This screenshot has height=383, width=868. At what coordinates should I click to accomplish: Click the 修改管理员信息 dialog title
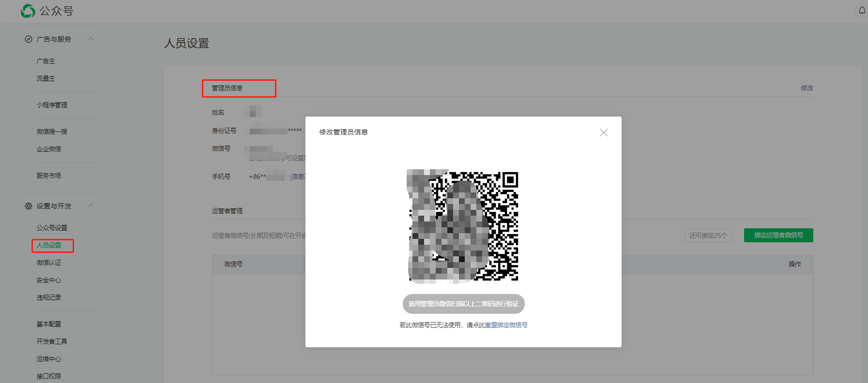344,132
